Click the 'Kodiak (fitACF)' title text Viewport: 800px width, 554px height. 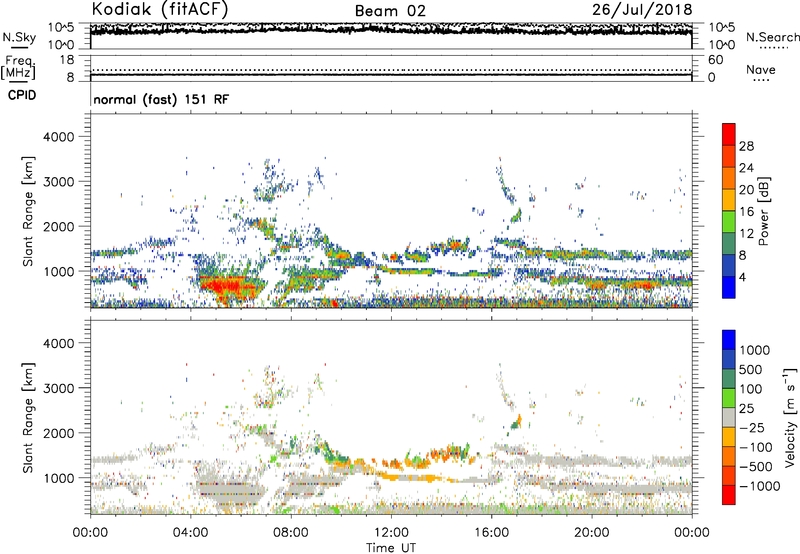point(160,9)
